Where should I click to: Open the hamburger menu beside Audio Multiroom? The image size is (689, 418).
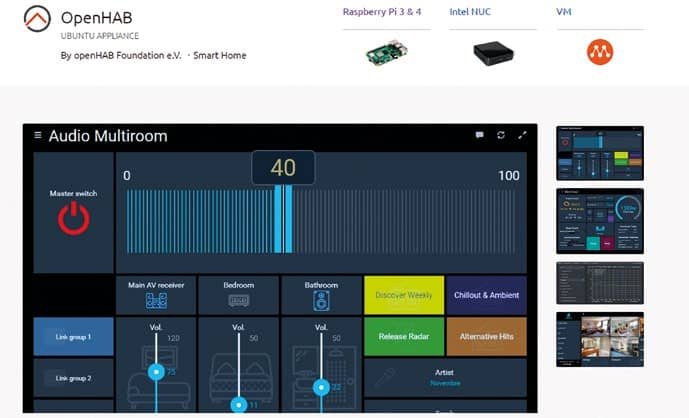(x=38, y=135)
